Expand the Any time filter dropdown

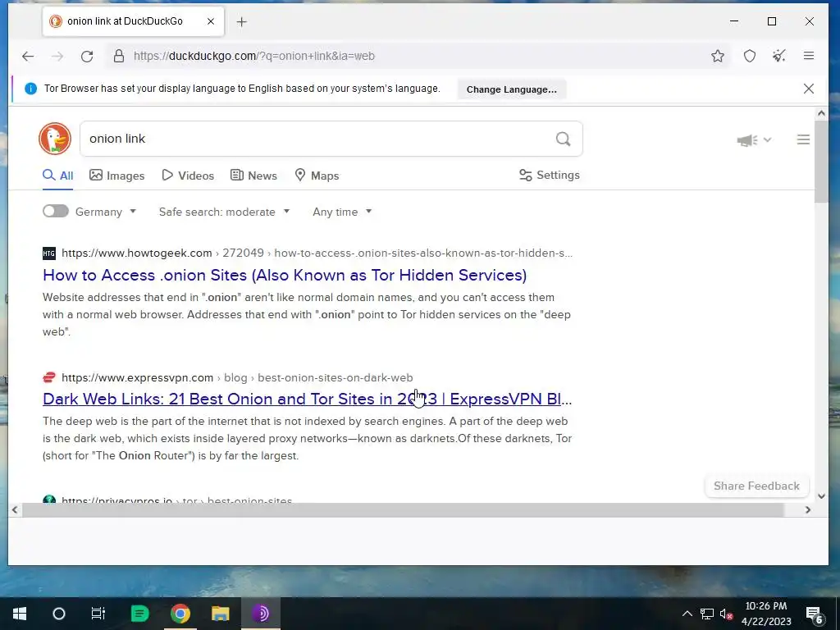[x=342, y=212]
